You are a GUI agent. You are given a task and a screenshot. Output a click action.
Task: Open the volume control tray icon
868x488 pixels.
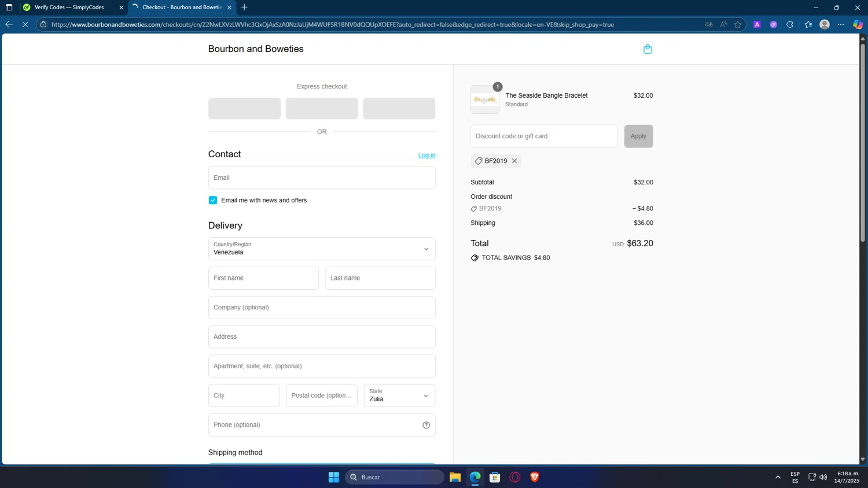[x=823, y=477]
